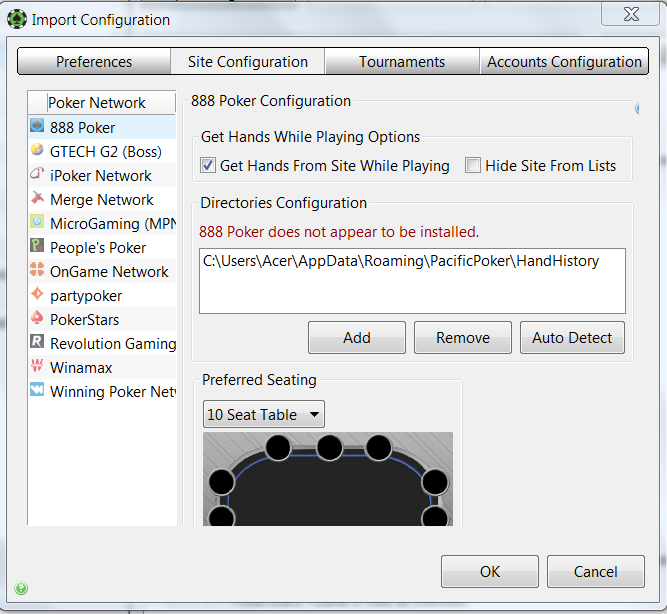The height and width of the screenshot is (614, 667).
Task: Click the 888 Poker network icon
Action: [x=37, y=126]
